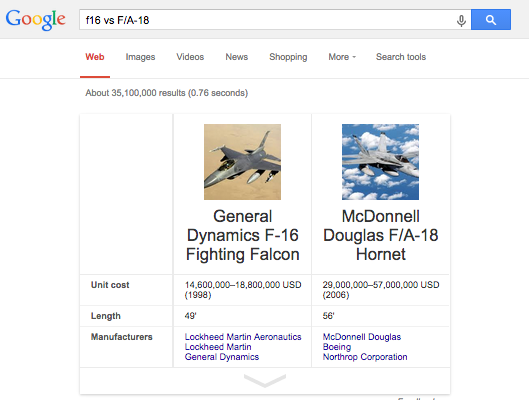Expand comparison card with down chevron
This screenshot has width=529, height=400.
pyautogui.click(x=265, y=380)
